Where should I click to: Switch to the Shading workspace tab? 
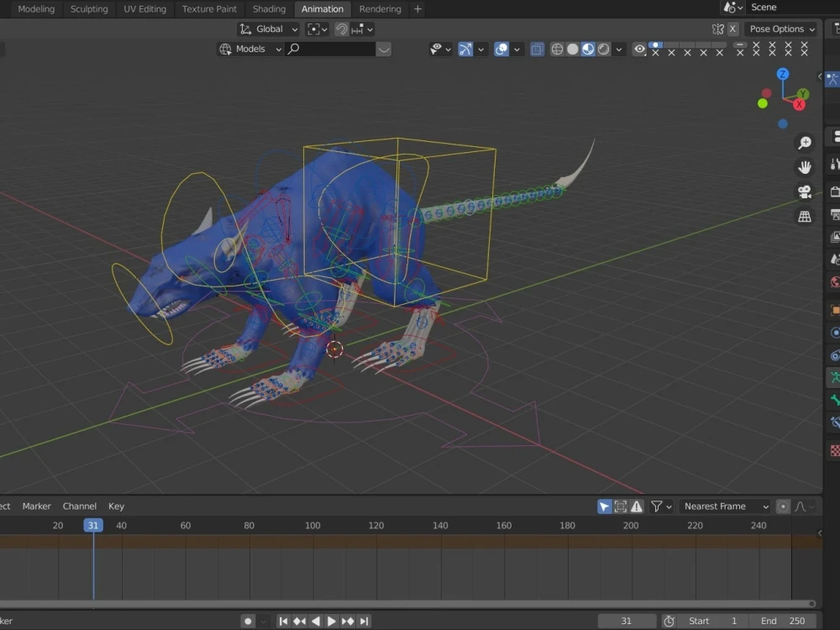pyautogui.click(x=269, y=9)
